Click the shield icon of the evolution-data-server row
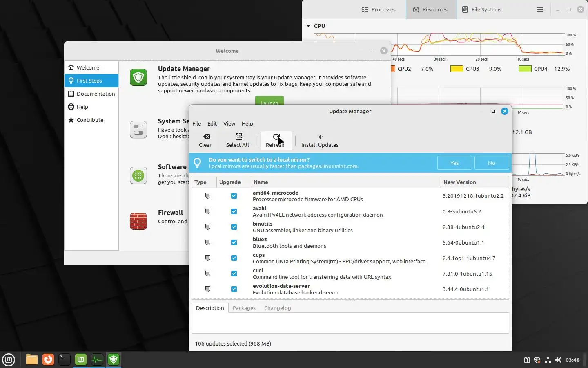This screenshot has height=368, width=588. click(x=208, y=289)
